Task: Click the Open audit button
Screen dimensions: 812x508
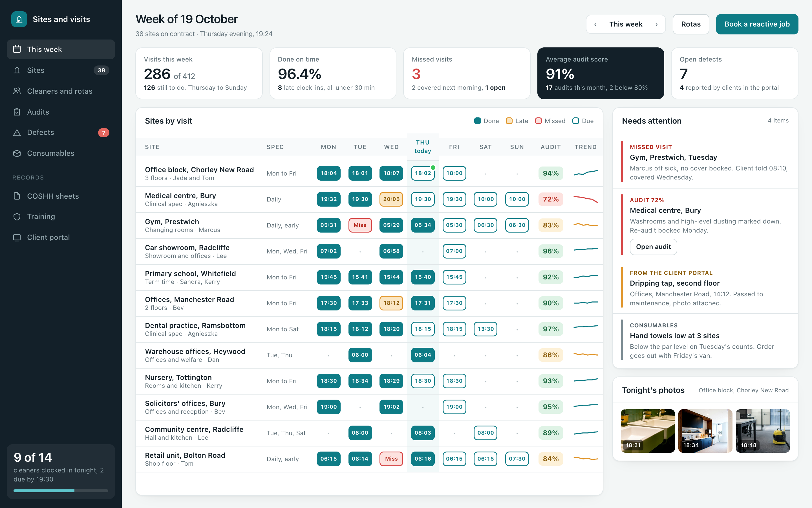Action: coord(653,247)
